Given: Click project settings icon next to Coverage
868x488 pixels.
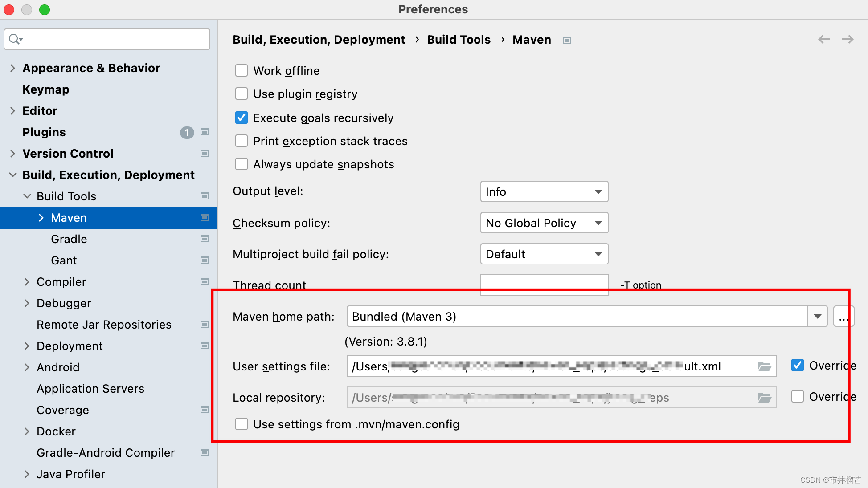Looking at the screenshot, I should [205, 410].
